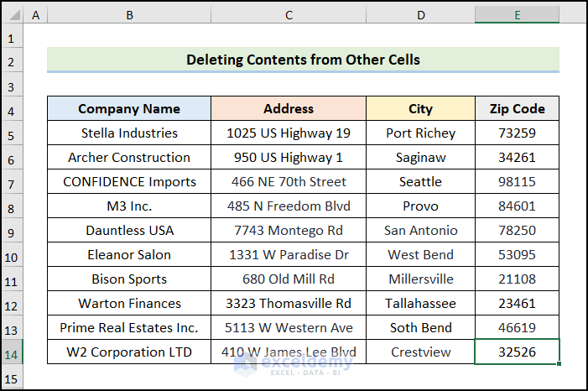This screenshot has height=391, width=588.
Task: Select the 'Dauntless USA' cell
Action: [129, 231]
